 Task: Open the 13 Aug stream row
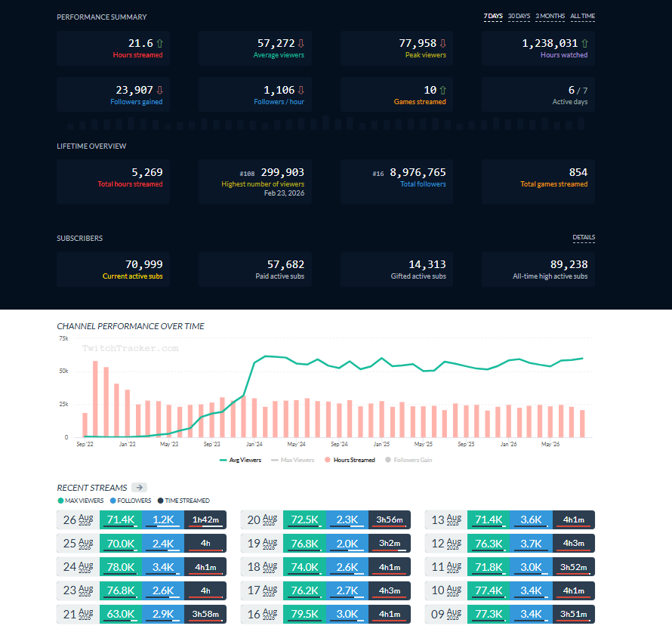click(510, 519)
